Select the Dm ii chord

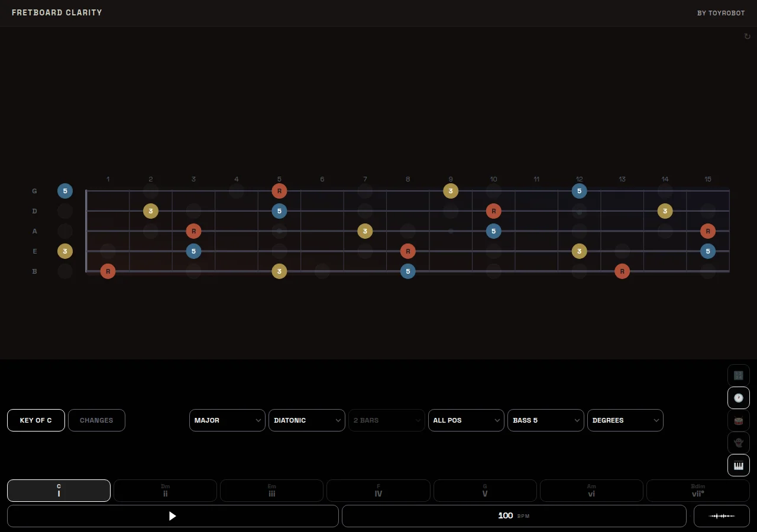165,491
